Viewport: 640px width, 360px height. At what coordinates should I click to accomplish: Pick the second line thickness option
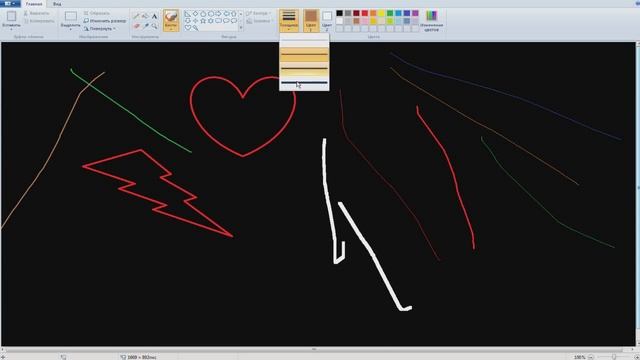click(x=304, y=54)
